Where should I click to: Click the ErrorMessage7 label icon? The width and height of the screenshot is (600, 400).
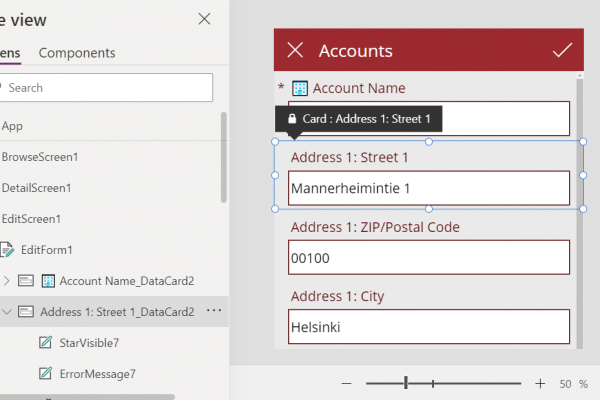click(46, 373)
